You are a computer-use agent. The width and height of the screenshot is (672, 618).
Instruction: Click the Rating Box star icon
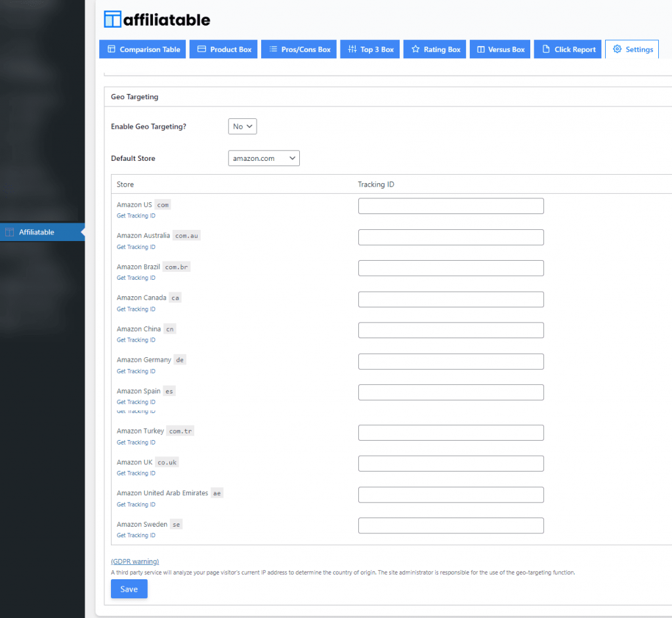[x=415, y=49]
